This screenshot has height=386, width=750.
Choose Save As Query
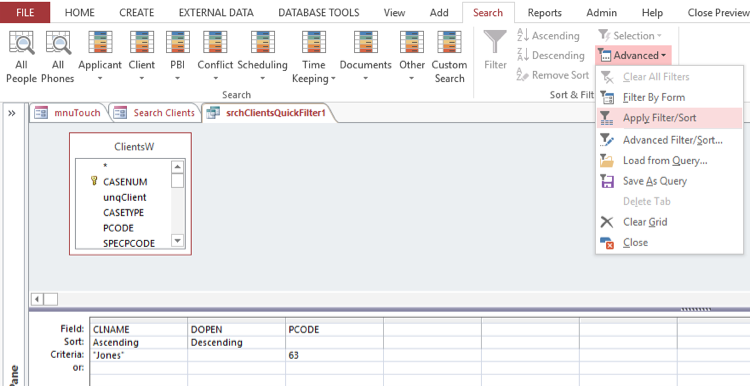pyautogui.click(x=669, y=181)
